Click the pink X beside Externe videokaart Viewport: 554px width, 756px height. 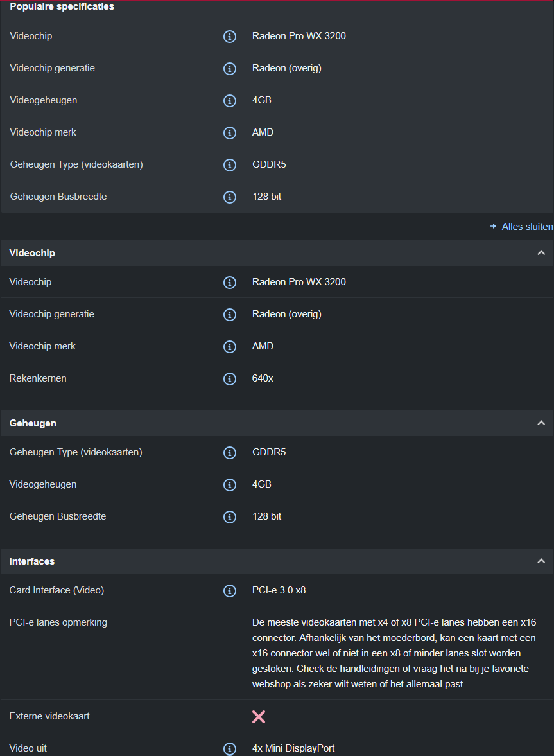pos(259,717)
